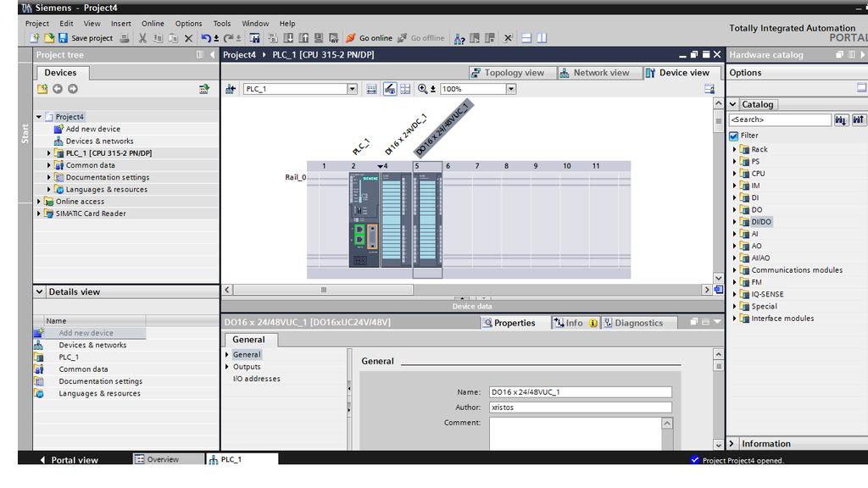Screen dimensions: 868x488
Task: Click the Delete X icon beside Paste
Action: click(x=188, y=37)
